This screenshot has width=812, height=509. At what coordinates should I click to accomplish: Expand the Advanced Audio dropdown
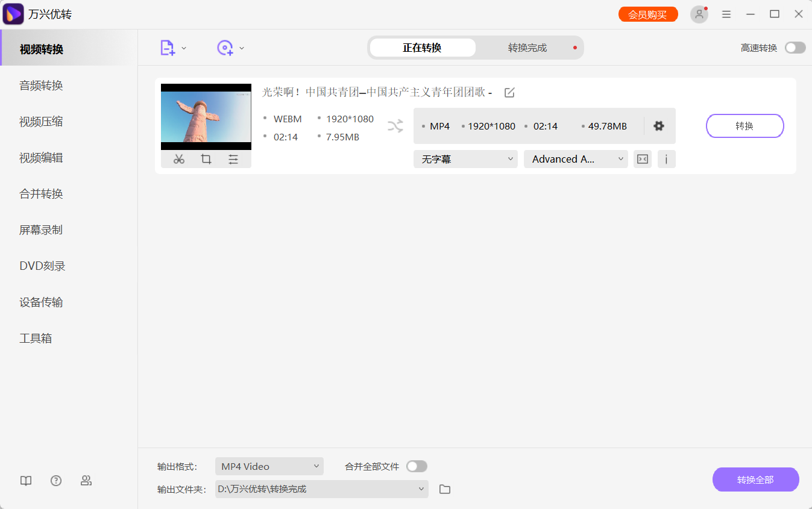point(574,158)
